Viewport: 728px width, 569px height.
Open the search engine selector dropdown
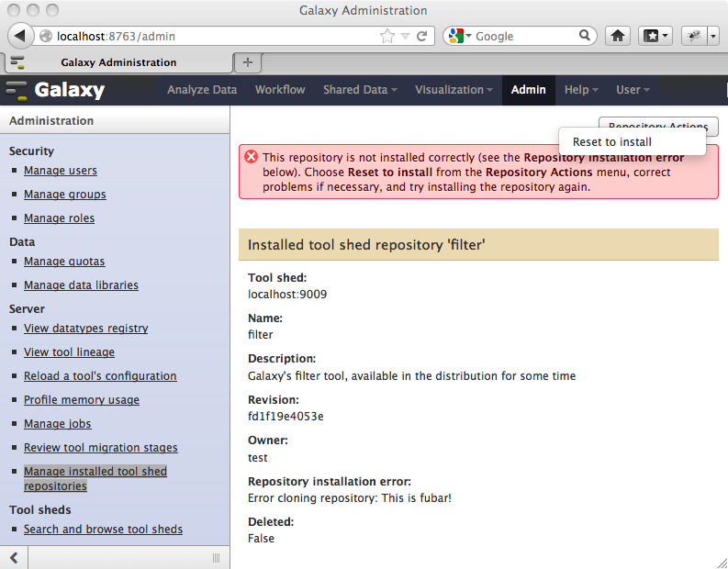468,36
